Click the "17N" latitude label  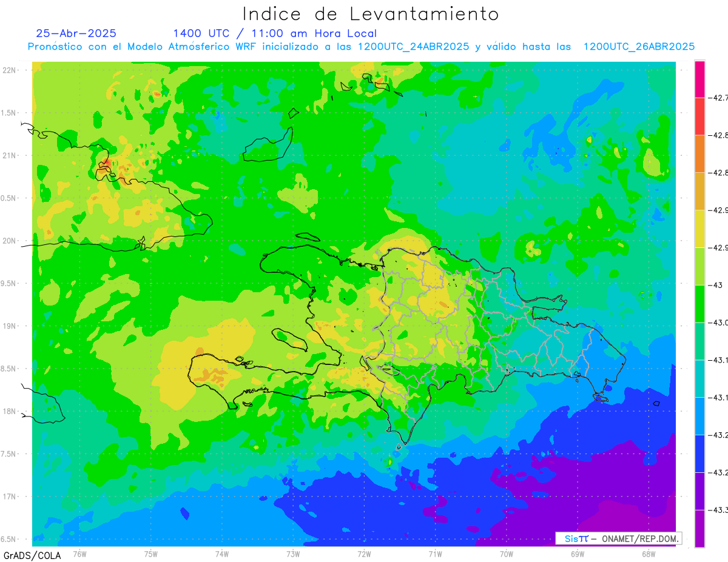pos(10,497)
